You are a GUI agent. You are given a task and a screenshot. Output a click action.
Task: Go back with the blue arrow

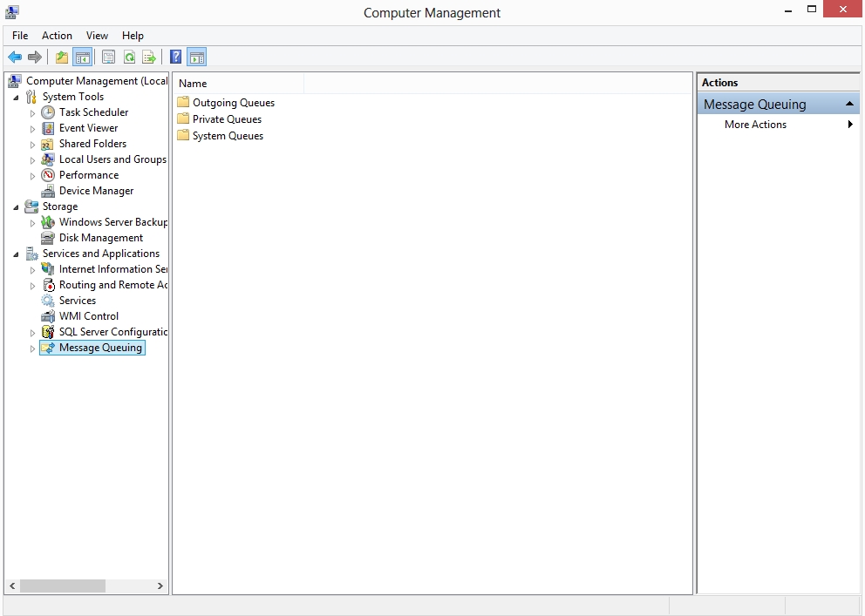coord(15,57)
